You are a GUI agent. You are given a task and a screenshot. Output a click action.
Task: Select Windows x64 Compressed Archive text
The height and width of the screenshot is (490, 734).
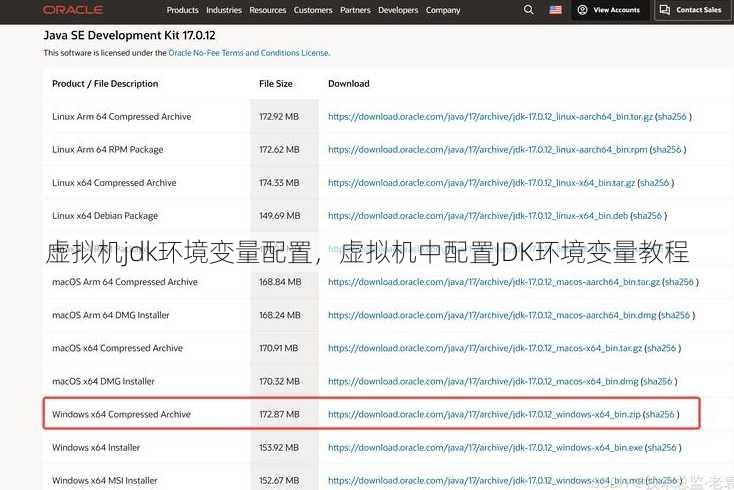122,414
